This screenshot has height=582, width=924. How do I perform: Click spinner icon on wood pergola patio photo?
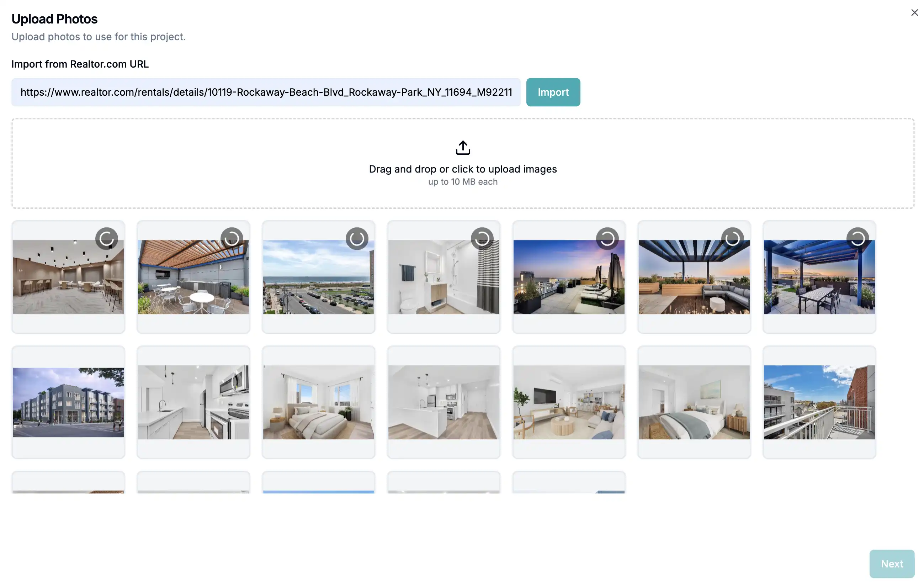coord(232,238)
